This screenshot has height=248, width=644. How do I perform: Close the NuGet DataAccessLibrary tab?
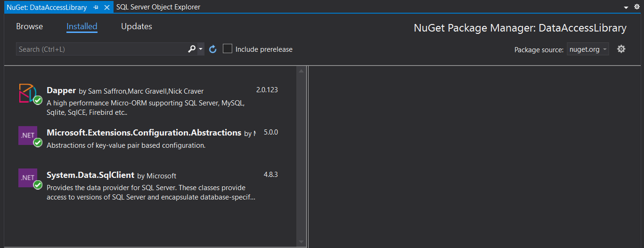point(107,8)
